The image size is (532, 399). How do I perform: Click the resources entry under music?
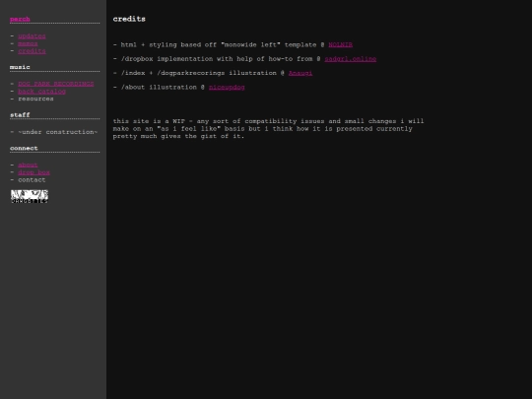(35, 99)
